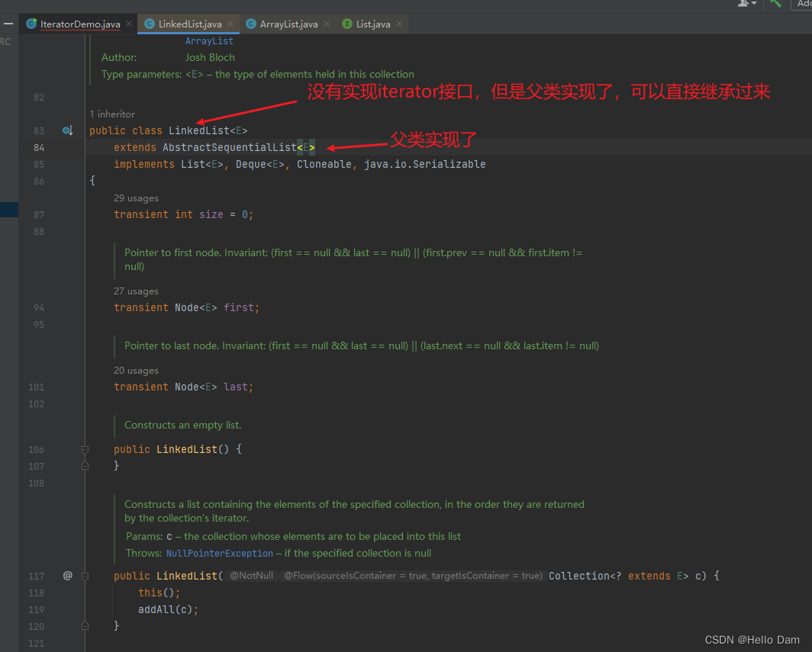Click 'java.io.Serializable' on line 85
Viewport: 812px width, 652px height.
click(x=424, y=164)
